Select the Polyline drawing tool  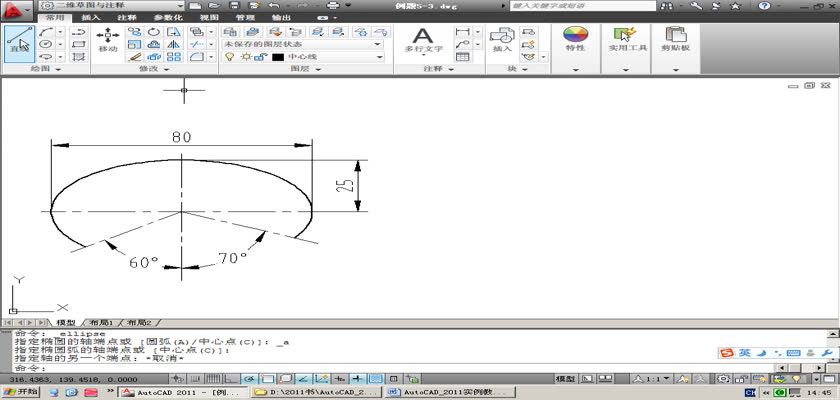(x=79, y=32)
